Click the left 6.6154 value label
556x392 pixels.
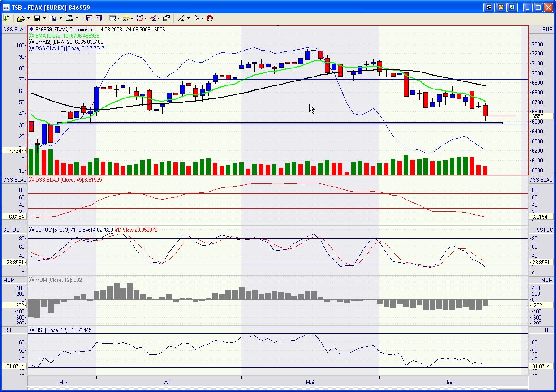(14, 217)
